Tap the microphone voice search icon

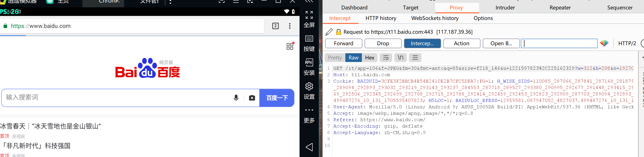click(236, 98)
